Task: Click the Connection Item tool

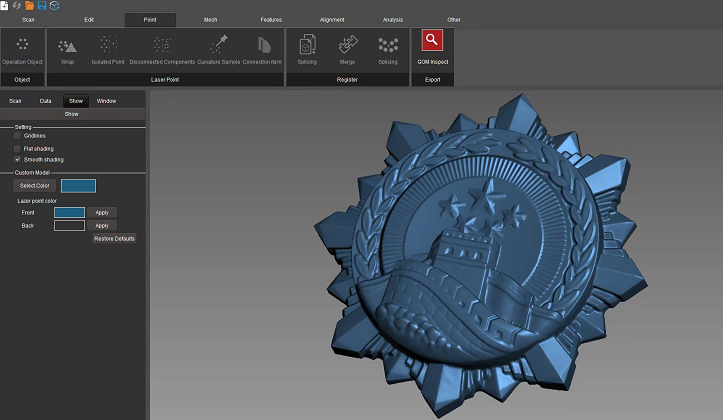Action: tap(262, 51)
